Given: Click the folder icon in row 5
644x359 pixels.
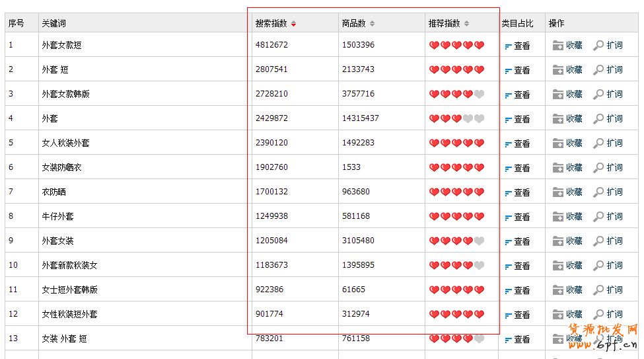Looking at the screenshot, I should (x=557, y=143).
